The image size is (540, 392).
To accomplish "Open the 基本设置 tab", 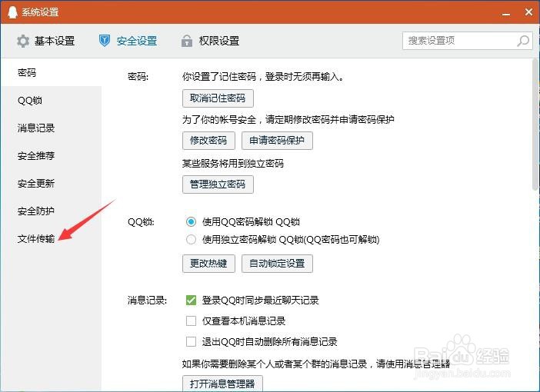I will pos(46,41).
